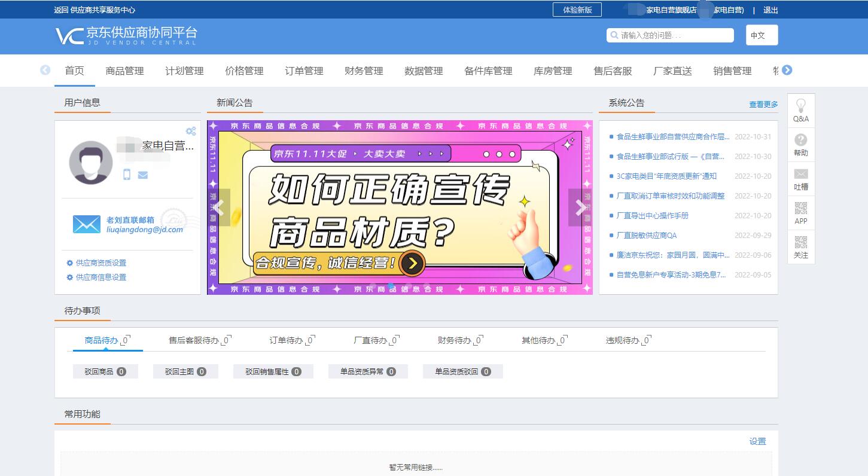
Task: Click the phone icon under the username
Action: point(127,175)
